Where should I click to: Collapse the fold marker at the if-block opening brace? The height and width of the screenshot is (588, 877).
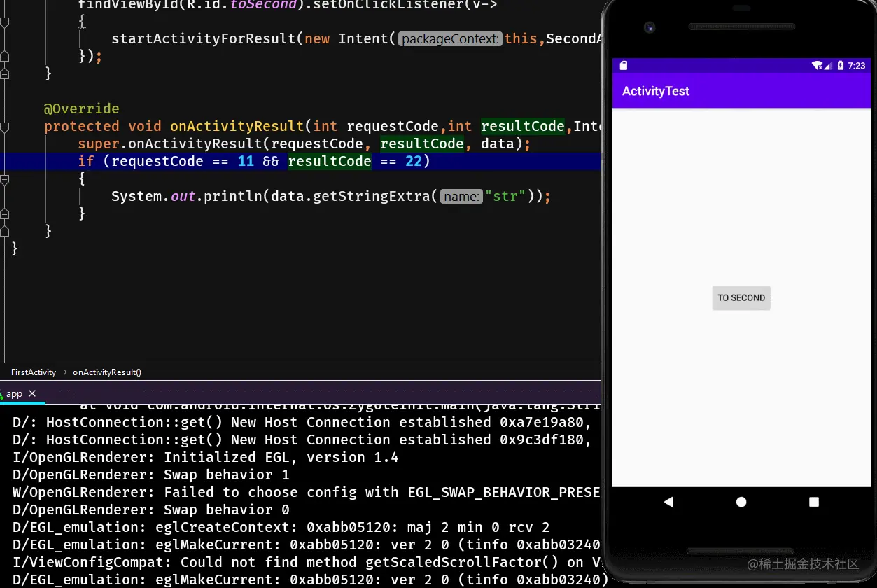(5, 179)
